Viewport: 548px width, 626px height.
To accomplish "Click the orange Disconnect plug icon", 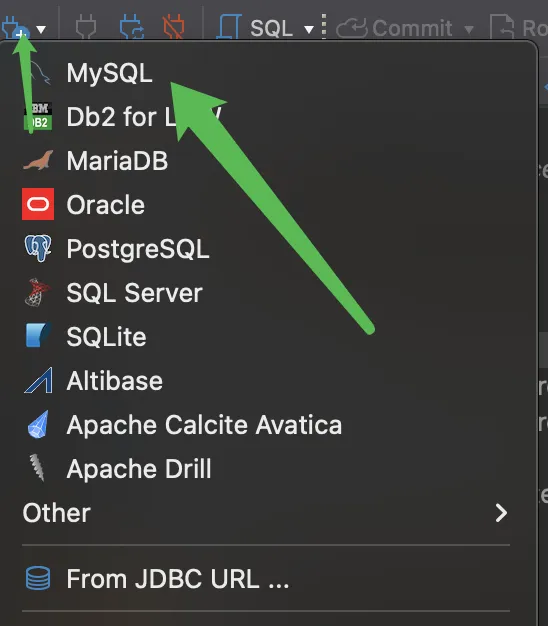I will click(174, 27).
